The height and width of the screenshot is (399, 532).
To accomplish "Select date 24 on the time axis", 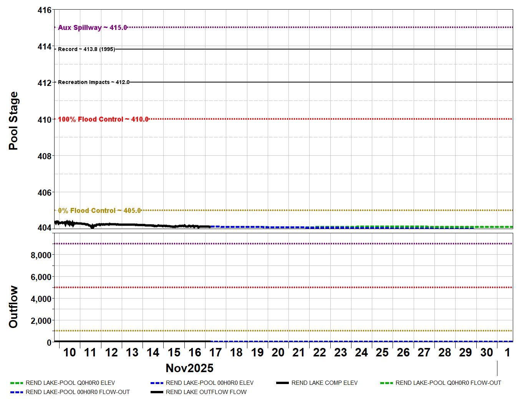I will click(361, 353).
